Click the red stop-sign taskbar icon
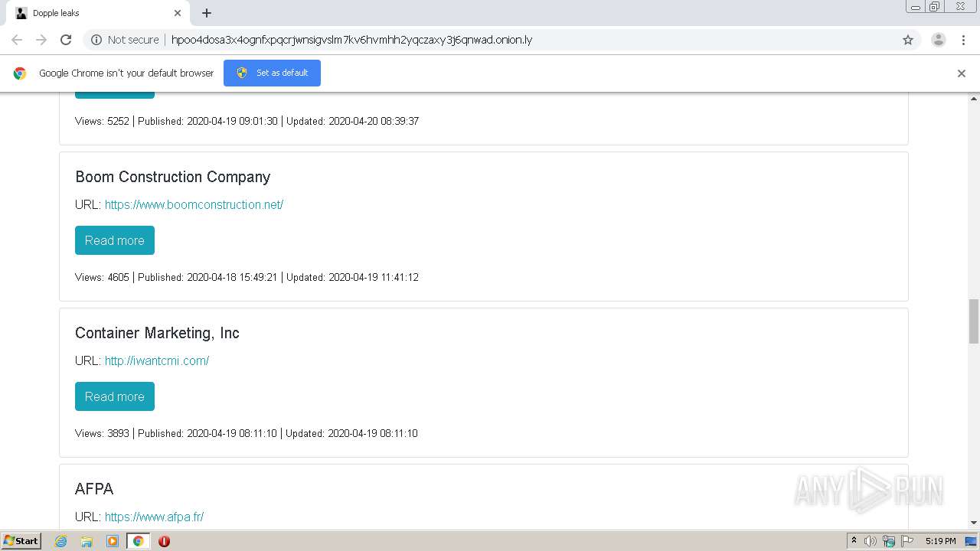Image resolution: width=980 pixels, height=551 pixels. pyautogui.click(x=164, y=541)
